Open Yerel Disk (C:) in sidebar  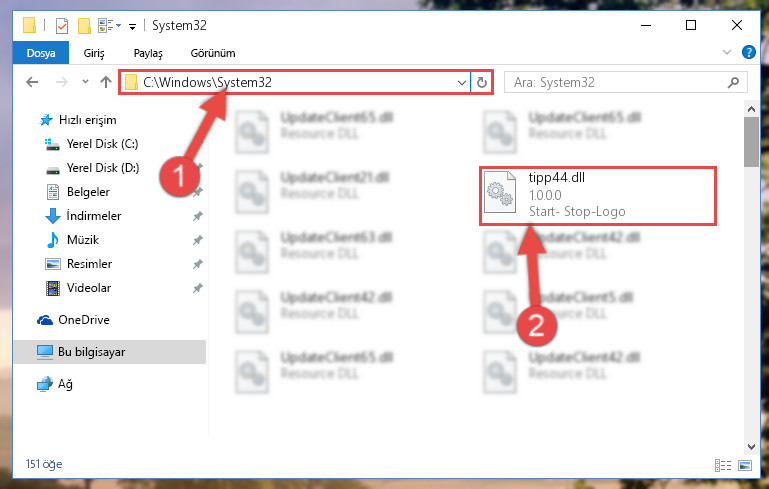(102, 144)
